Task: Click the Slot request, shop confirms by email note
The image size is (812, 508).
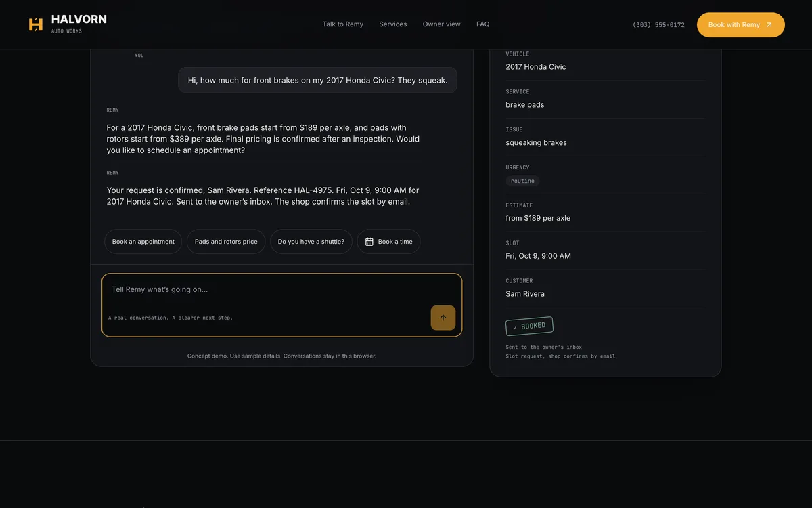Action: (x=560, y=356)
